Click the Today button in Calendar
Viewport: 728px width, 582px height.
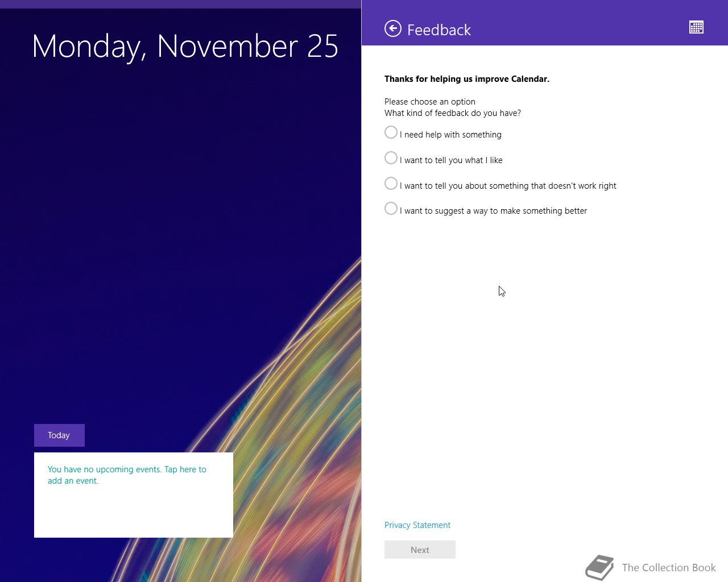pyautogui.click(x=59, y=435)
